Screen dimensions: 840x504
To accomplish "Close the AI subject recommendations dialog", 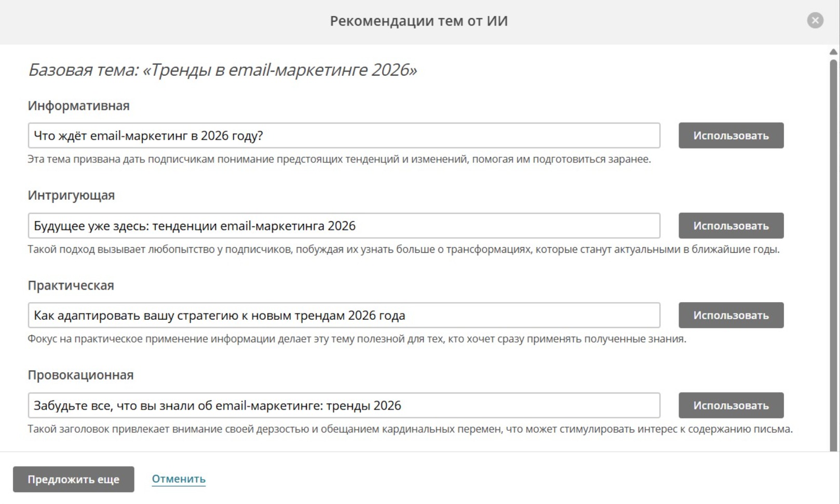I will 815,21.
